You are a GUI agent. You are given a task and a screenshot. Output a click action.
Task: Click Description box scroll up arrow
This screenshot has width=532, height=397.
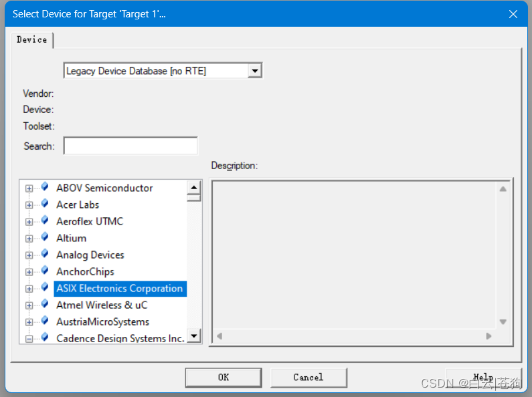(x=503, y=189)
